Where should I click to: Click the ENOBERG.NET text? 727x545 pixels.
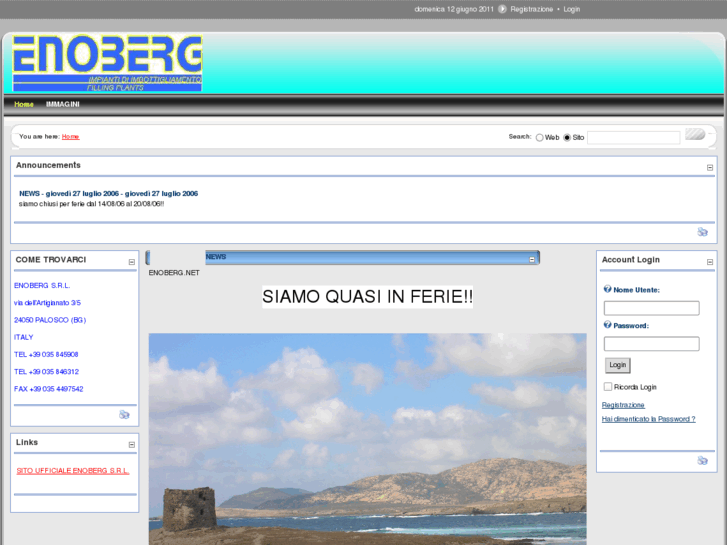click(x=174, y=273)
